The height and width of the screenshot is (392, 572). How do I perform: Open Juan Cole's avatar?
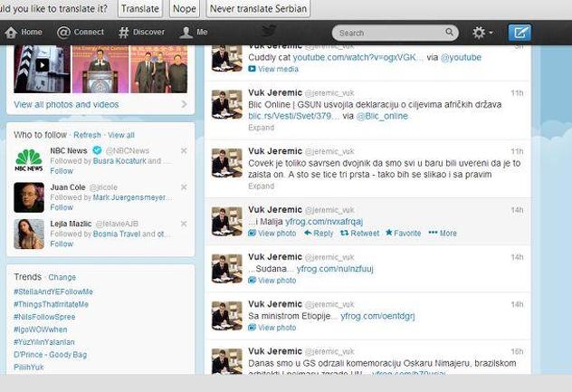tap(29, 197)
